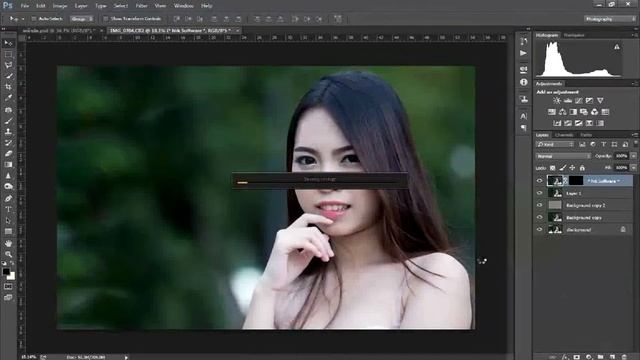This screenshot has width=640, height=360.
Task: Select the Eyedropper tool
Action: (x=8, y=98)
